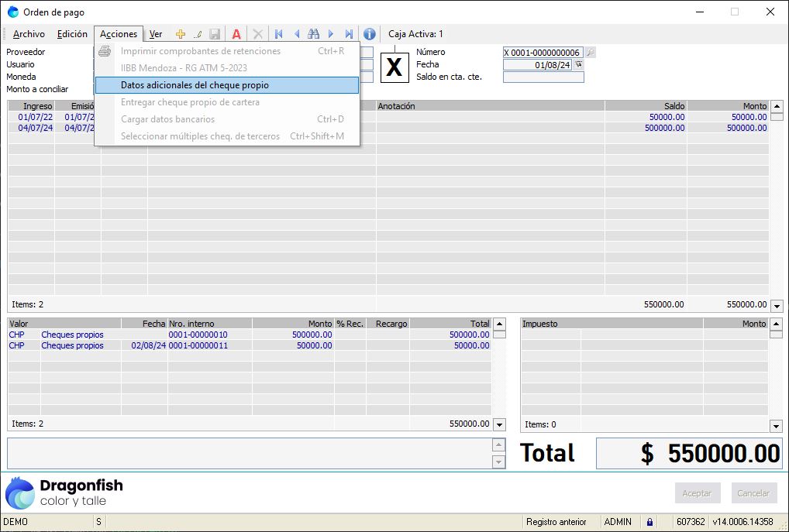Click the floppy disk Save icon
Screen dimensions: 789x532
point(215,34)
